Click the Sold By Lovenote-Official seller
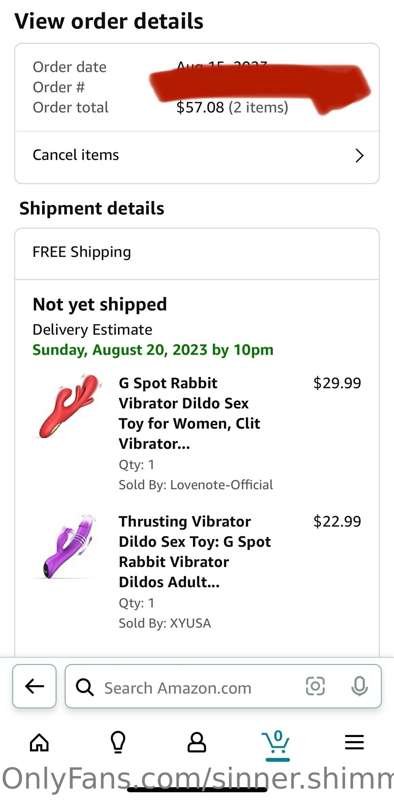This screenshot has height=800, width=394. pyautogui.click(x=196, y=485)
